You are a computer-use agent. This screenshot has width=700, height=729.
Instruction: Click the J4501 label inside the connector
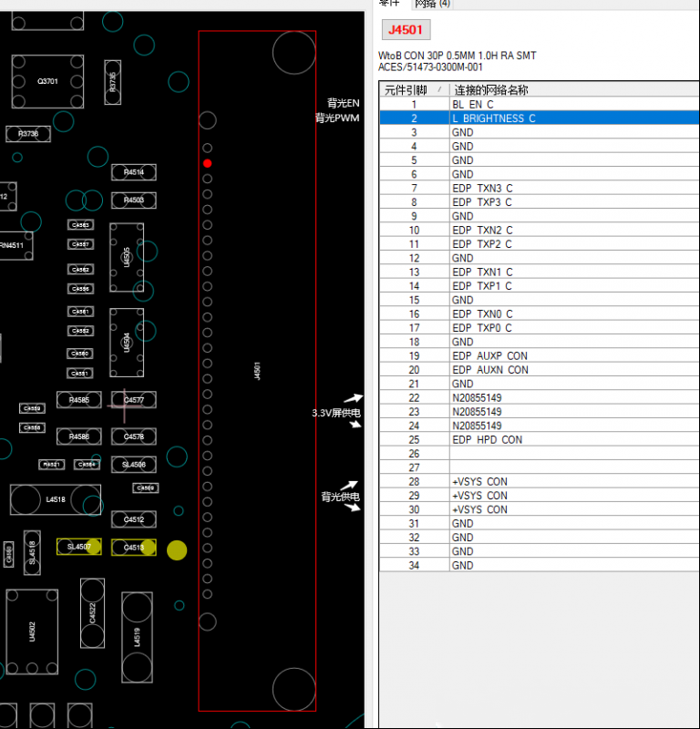[x=257, y=371]
